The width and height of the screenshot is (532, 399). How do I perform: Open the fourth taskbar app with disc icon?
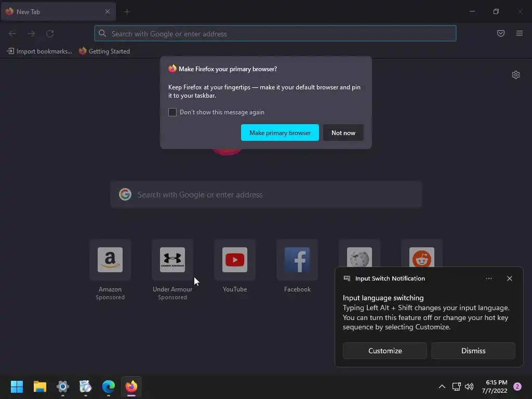click(x=86, y=386)
